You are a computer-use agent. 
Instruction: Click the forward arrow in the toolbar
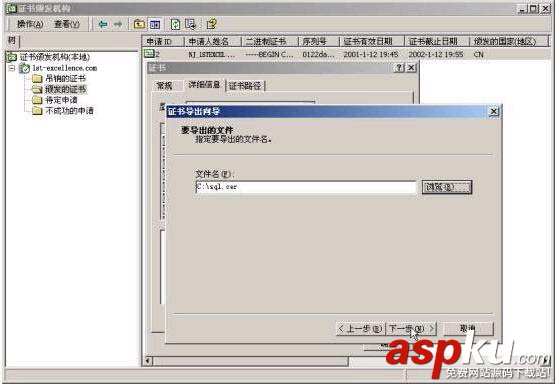[x=118, y=24]
